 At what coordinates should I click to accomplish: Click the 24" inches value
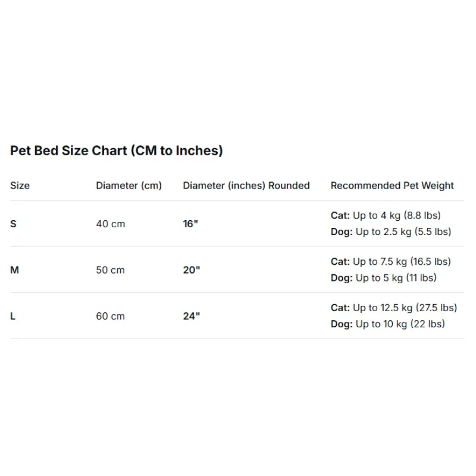192,316
